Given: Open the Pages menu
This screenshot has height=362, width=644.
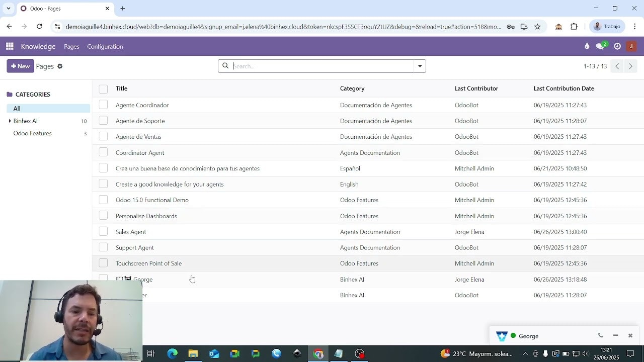Looking at the screenshot, I should tap(71, 46).
